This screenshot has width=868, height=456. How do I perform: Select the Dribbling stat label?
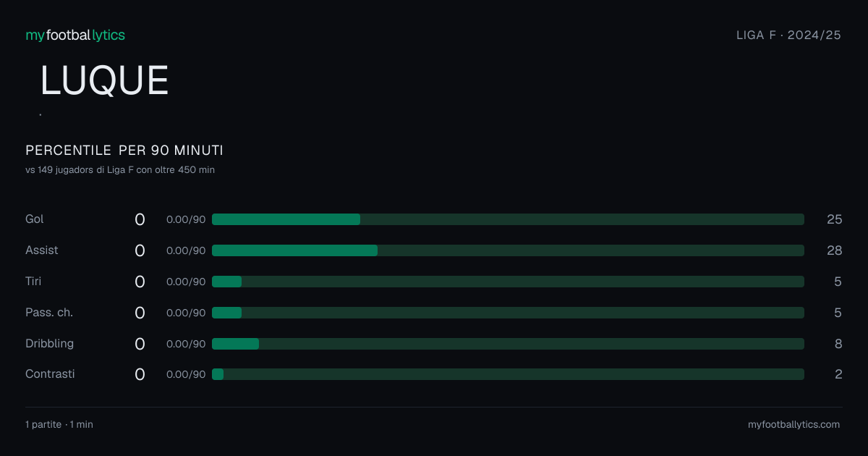pyautogui.click(x=50, y=344)
